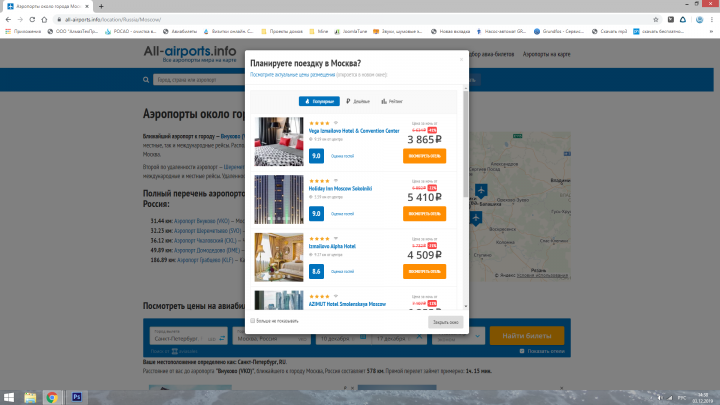Viewport: 720px width, 405px height.
Task: Open AZIMUT Hotel Smolenskaya link
Action: 347,304
